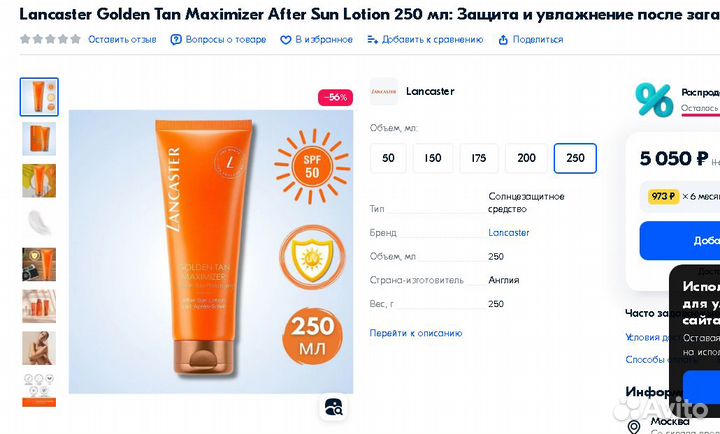Open the Lancaster brand link in specifications
Viewport: 720px width, 434px height.
[508, 232]
